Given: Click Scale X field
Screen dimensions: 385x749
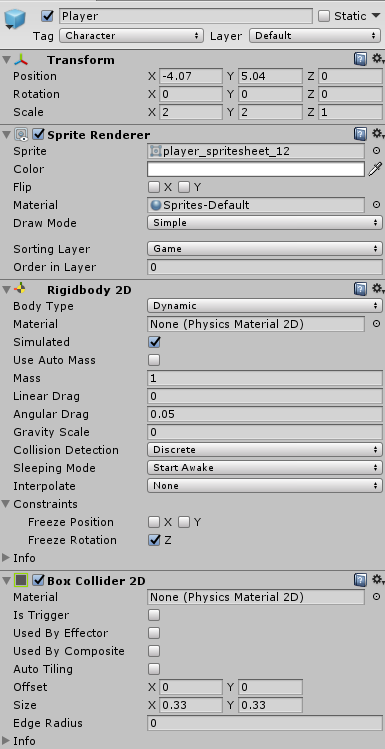Looking at the screenshot, I should pos(191,112).
